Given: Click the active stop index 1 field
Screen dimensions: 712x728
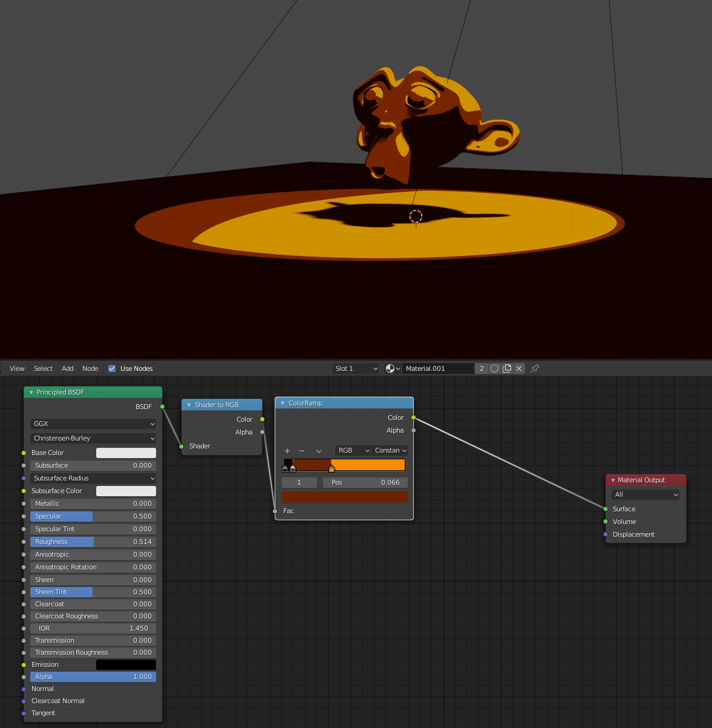Looking at the screenshot, I should coord(299,482).
